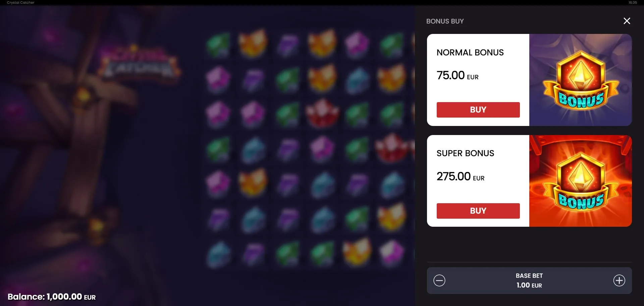This screenshot has height=306, width=644.
Task: Click the top-left green gem symbol
Action: click(218, 44)
